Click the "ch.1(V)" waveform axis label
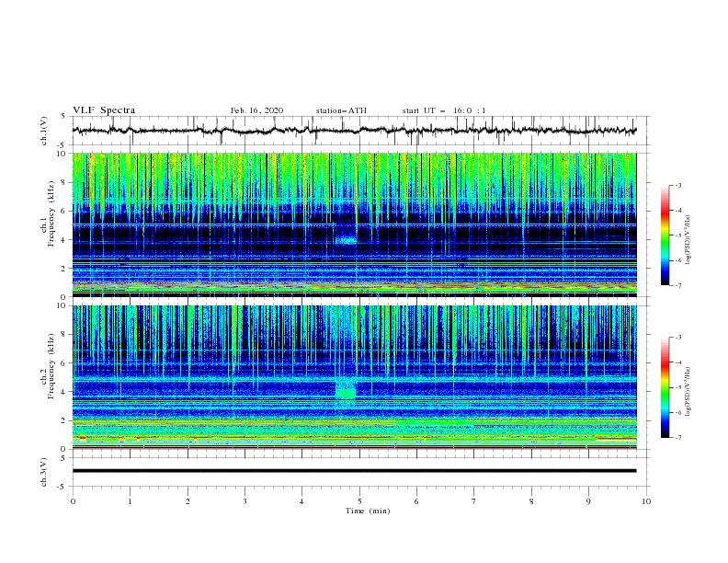The image size is (728, 563). (44, 131)
